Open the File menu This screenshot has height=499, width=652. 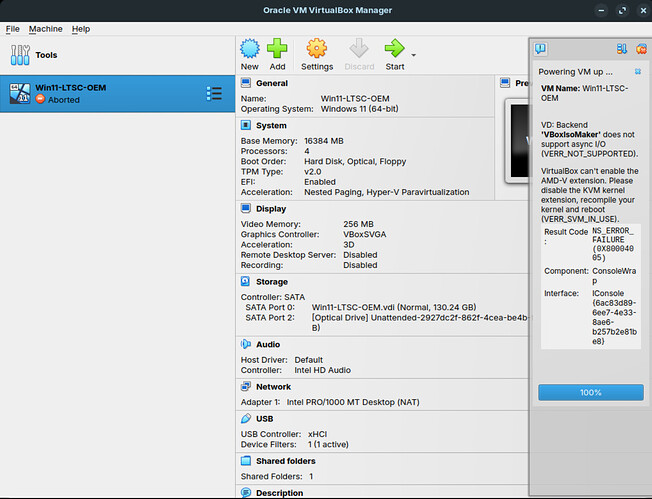coord(12,29)
